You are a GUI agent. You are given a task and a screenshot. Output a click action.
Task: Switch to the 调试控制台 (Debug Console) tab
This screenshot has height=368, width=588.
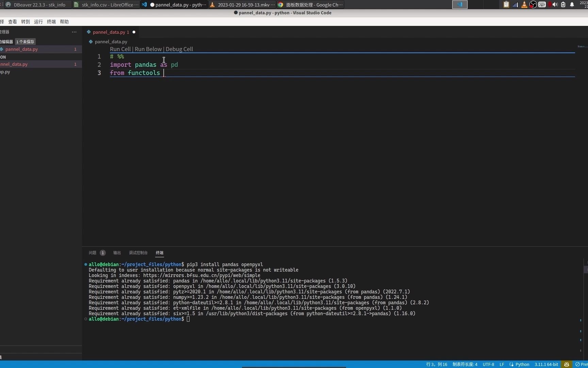click(x=138, y=253)
